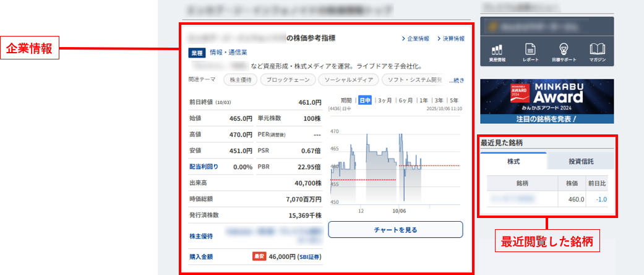Click the 460.0 stock price cell
644x275 pixels.
click(x=573, y=199)
